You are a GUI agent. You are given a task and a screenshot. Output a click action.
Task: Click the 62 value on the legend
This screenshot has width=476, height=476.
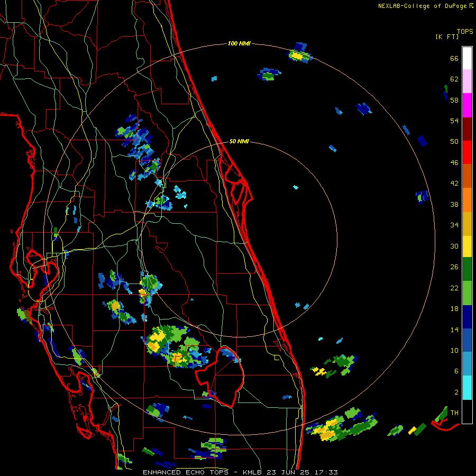point(454,79)
